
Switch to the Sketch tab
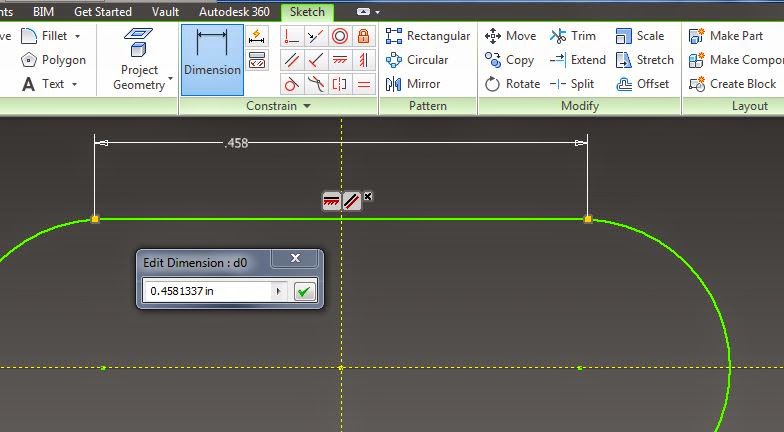307,12
